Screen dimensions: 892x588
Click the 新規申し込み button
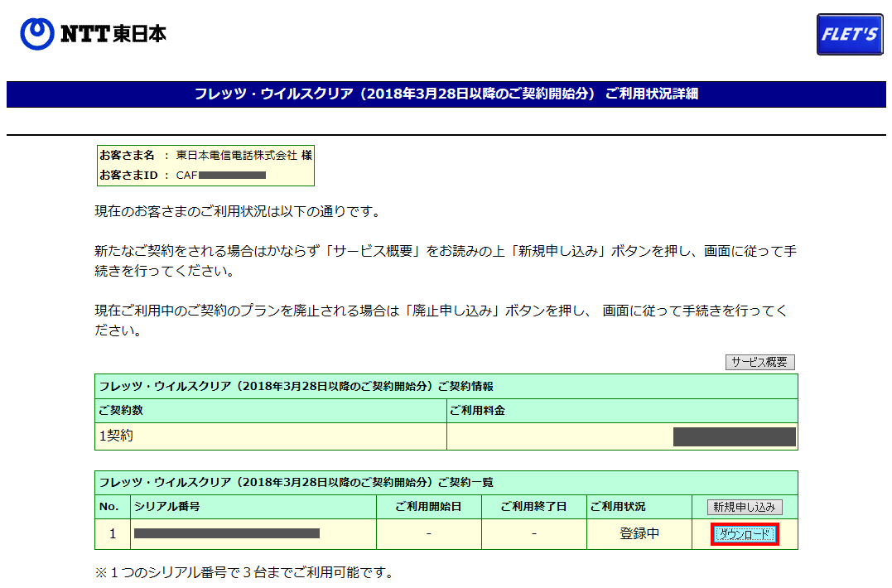[x=745, y=507]
